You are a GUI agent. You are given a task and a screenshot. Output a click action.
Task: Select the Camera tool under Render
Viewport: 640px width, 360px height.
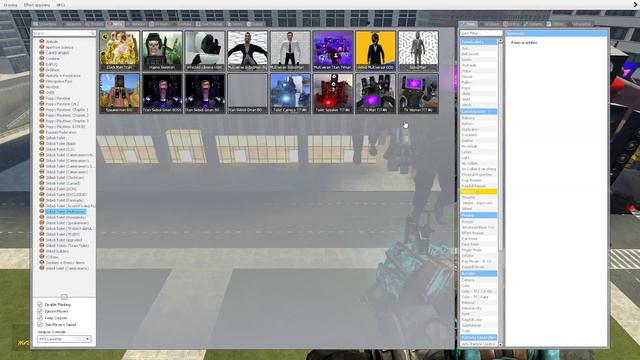click(478, 280)
